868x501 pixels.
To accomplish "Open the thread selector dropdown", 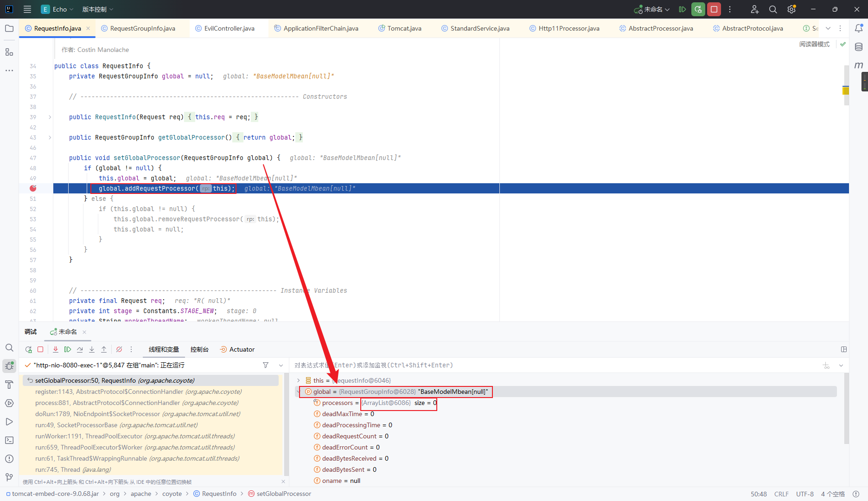I will (281, 365).
